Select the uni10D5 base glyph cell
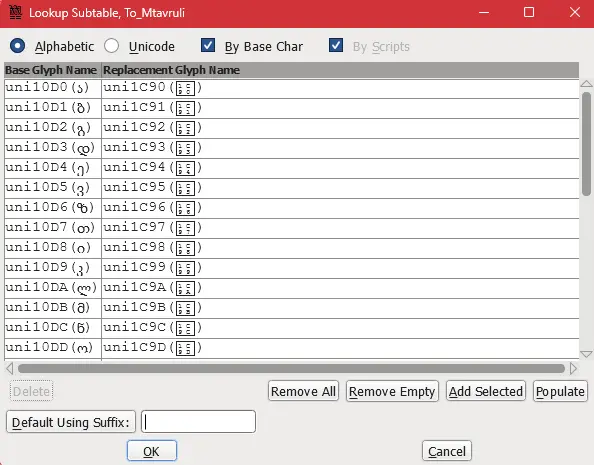This screenshot has height=465, width=594. point(53,188)
